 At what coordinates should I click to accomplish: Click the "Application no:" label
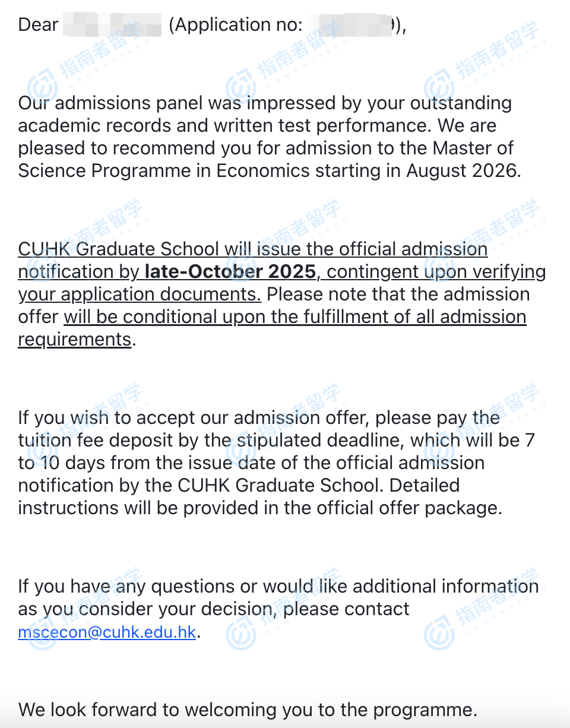point(236,26)
